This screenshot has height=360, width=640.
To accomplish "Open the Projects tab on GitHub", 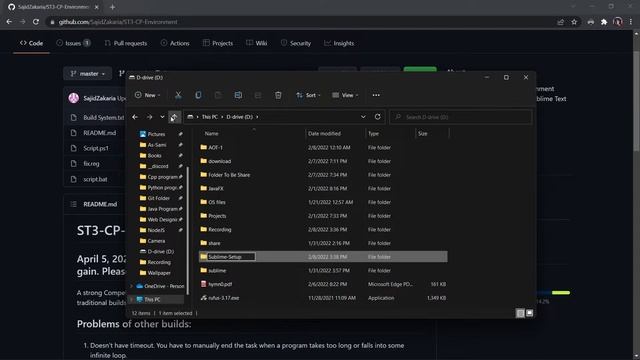I will 218,43.
